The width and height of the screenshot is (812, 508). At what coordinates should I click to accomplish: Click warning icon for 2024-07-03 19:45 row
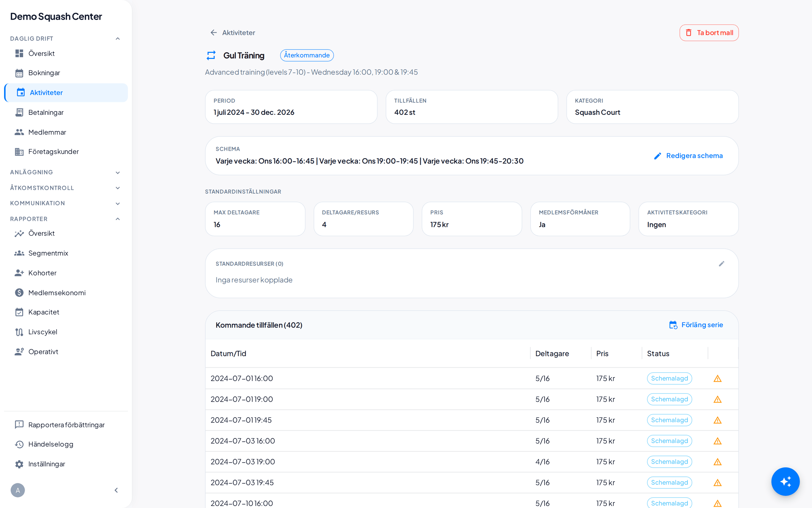(717, 483)
